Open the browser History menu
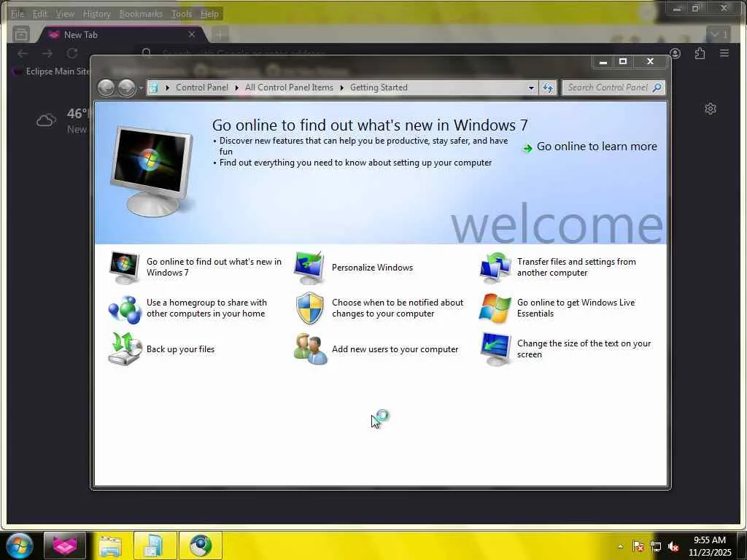747x560 pixels. 96,14
